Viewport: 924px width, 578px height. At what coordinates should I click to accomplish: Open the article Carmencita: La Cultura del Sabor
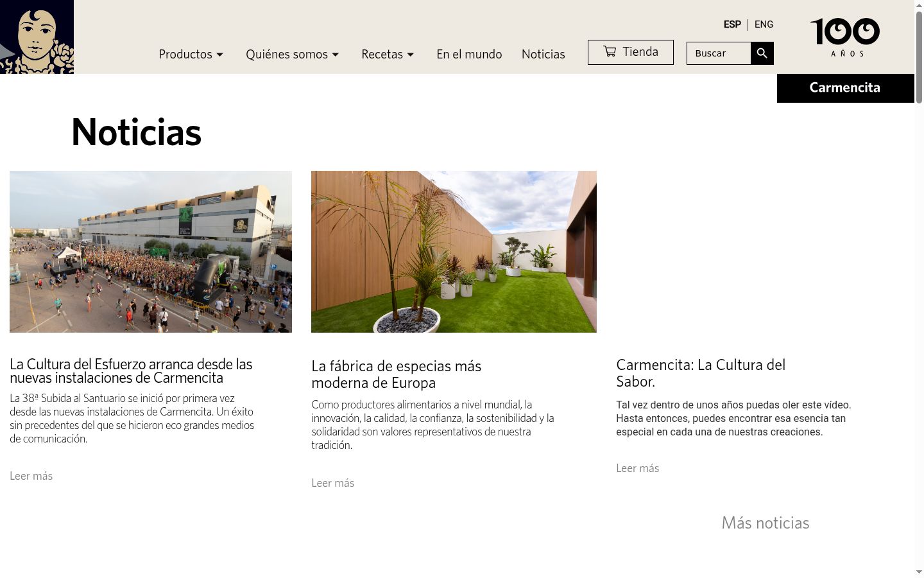point(701,373)
